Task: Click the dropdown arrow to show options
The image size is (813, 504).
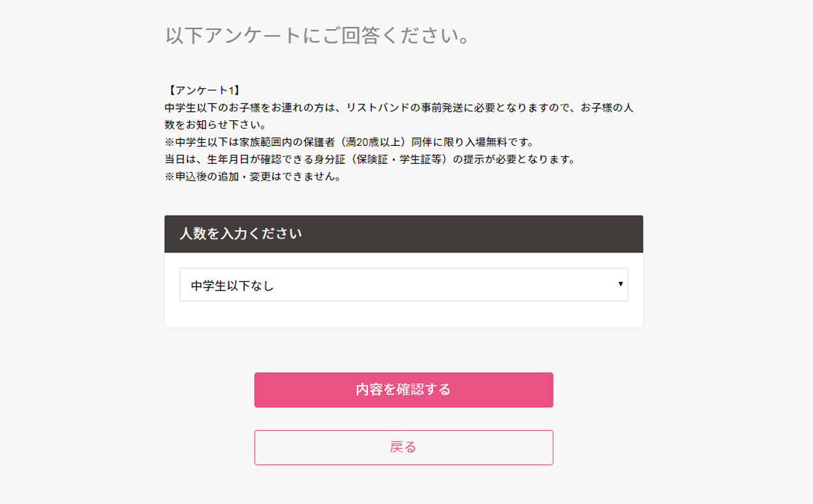Action: pyautogui.click(x=621, y=283)
